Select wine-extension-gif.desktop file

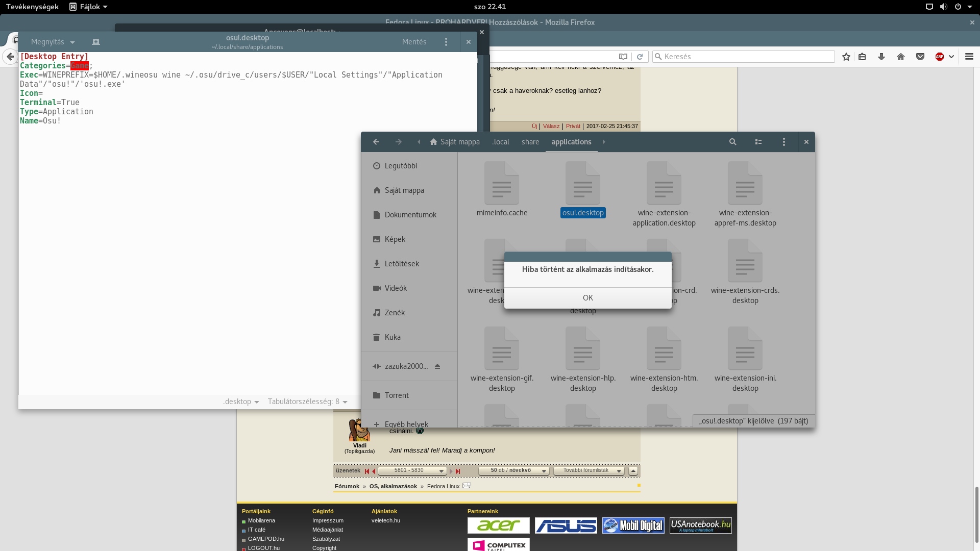[502, 360]
